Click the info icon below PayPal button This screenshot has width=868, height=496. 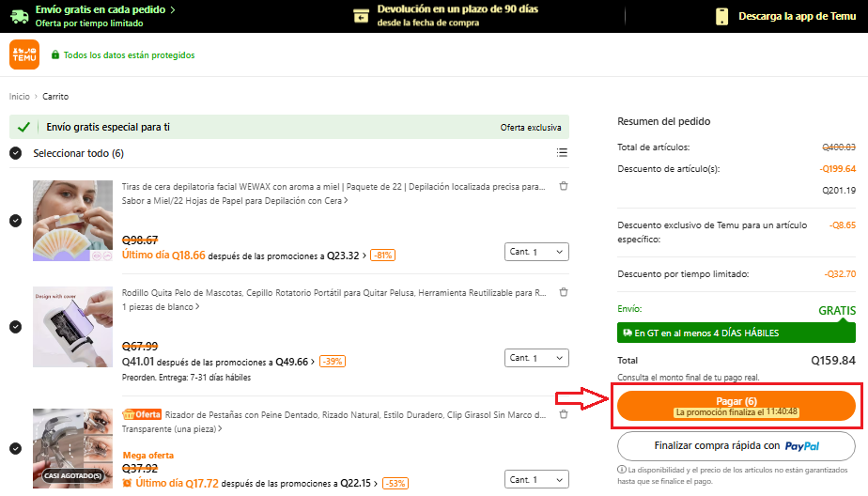coord(622,469)
